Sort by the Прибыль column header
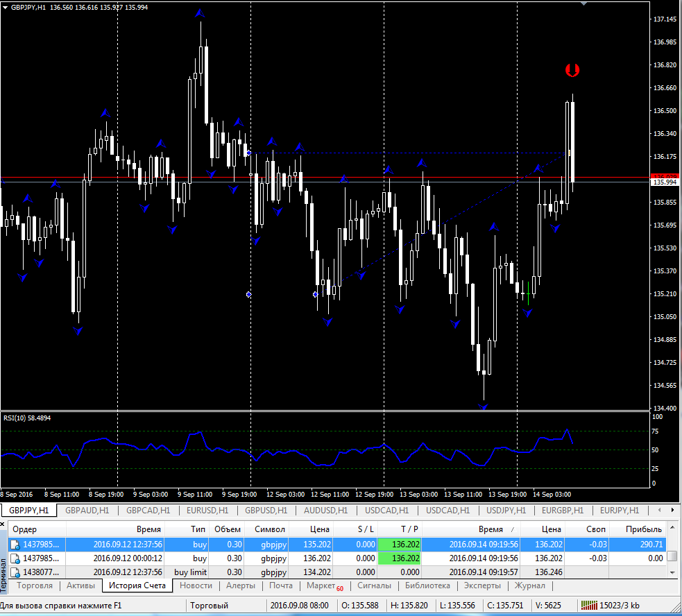Viewport: 682px width, 616px height. coord(637,529)
